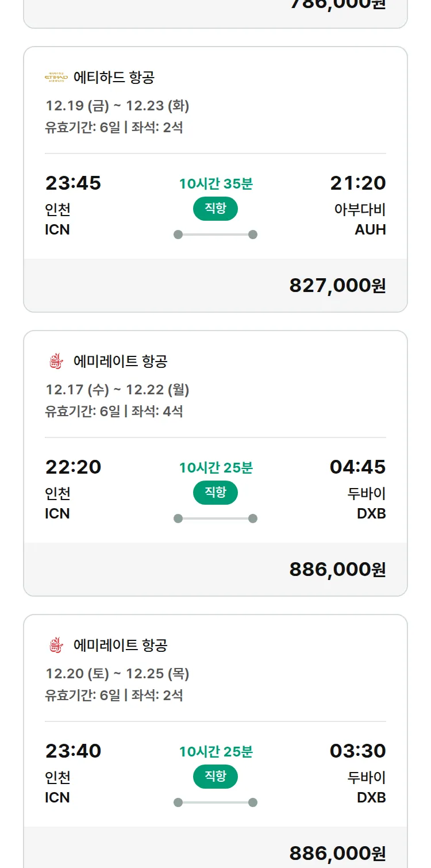Tap the 03:30 Dubai arrival time

tap(357, 751)
